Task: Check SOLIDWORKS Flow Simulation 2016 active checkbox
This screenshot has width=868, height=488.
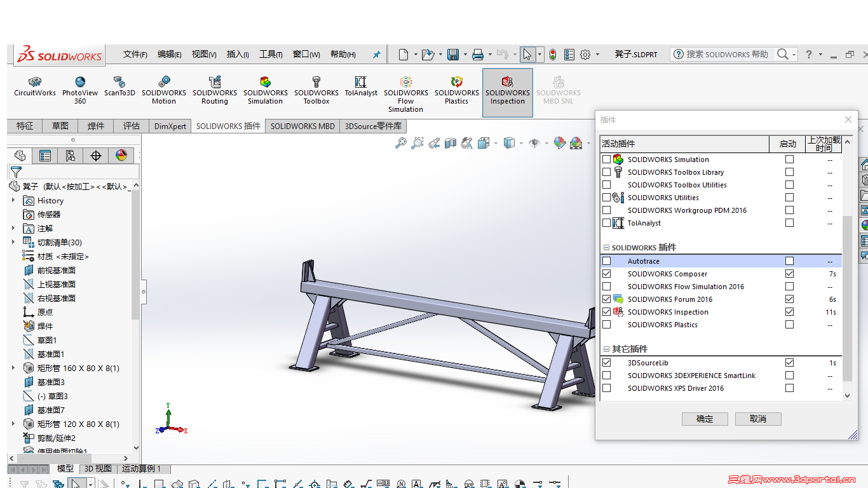Action: 606,287
